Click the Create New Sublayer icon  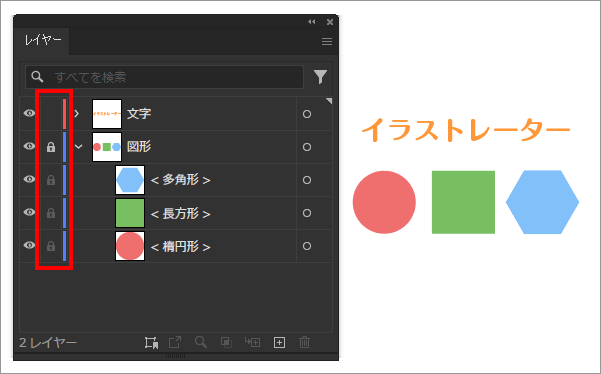[252, 342]
